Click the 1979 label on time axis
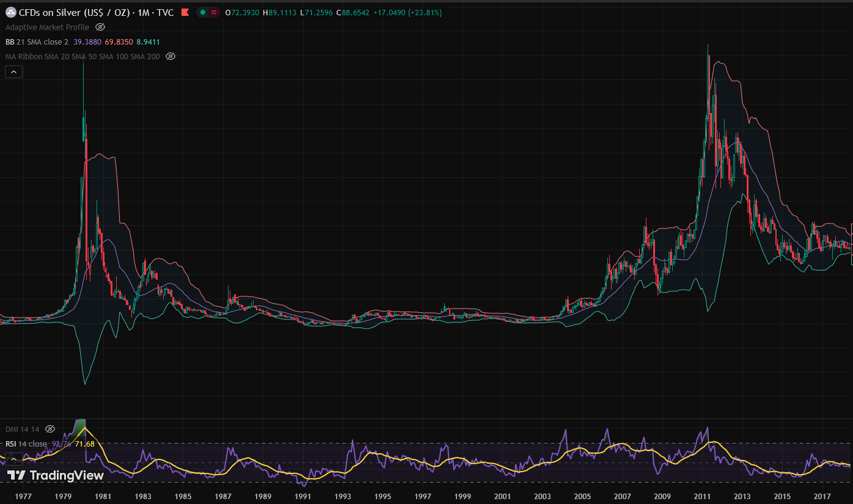The width and height of the screenshot is (853, 504). (x=63, y=496)
